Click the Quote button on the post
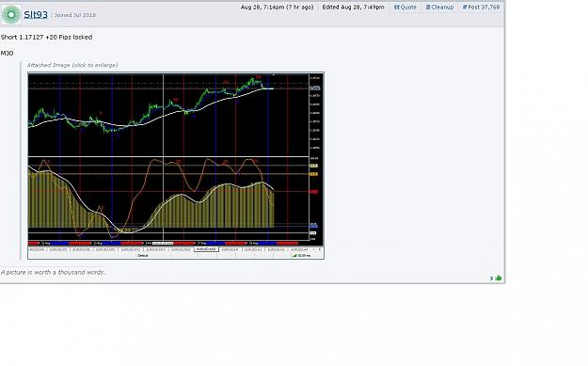This screenshot has width=588, height=366. pyautogui.click(x=405, y=8)
